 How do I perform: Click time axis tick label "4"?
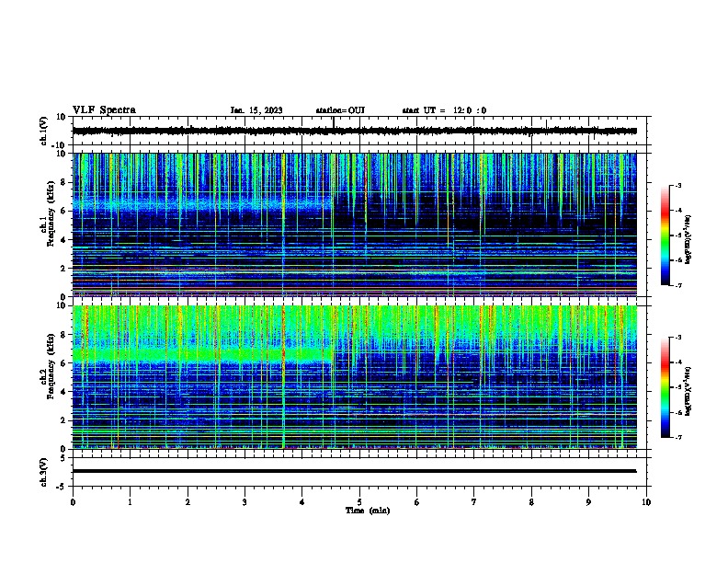point(302,502)
